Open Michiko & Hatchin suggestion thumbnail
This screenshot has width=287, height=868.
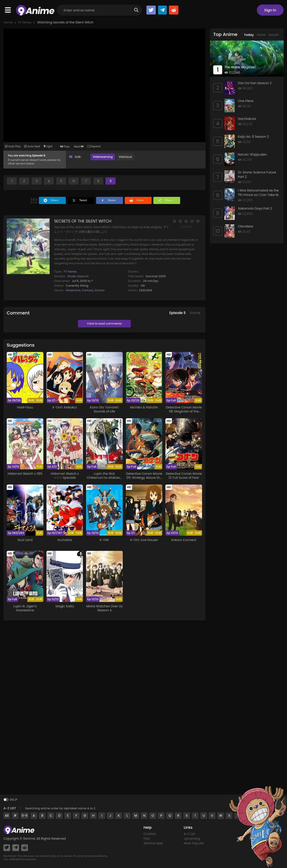point(144,377)
